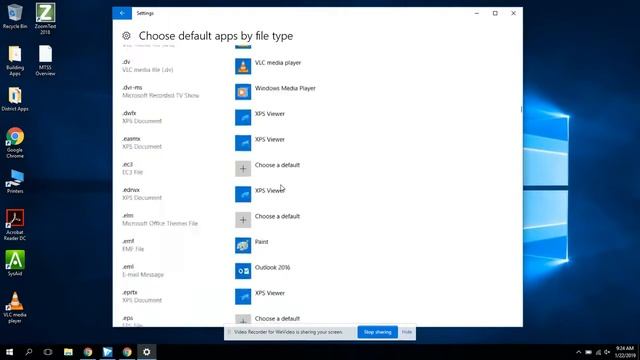Click 'Choose default apps by file type' heading
The image size is (640, 360).
(x=216, y=36)
